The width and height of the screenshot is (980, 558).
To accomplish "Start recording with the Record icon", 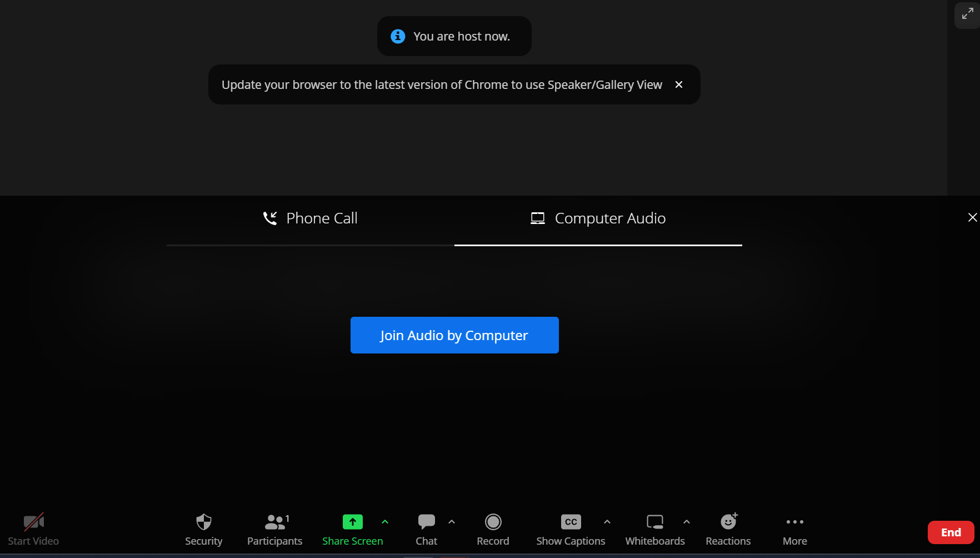I will [x=493, y=522].
